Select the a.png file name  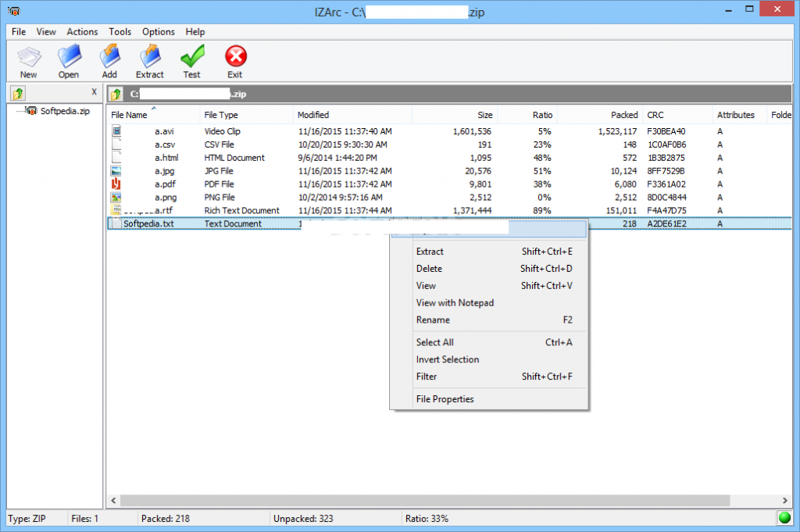(166, 198)
